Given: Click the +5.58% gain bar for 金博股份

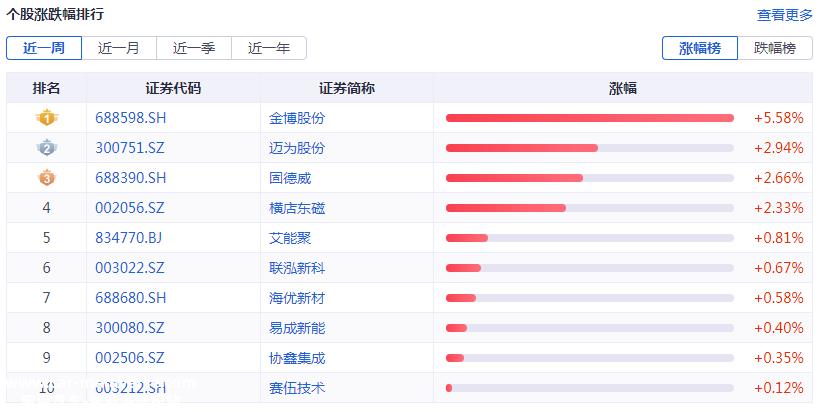Looking at the screenshot, I should [x=590, y=118].
